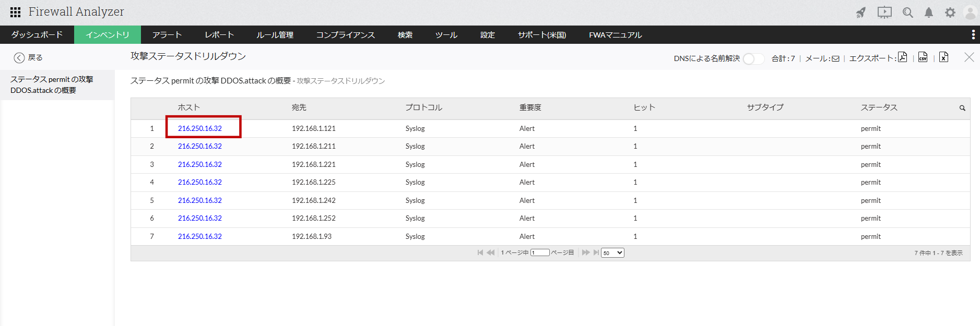Click the 戻る back button
The height and width of the screenshot is (326, 980).
(x=28, y=57)
